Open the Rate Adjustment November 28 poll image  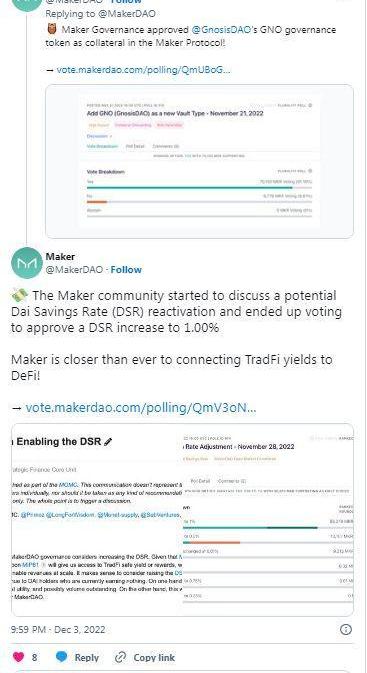coord(268,520)
